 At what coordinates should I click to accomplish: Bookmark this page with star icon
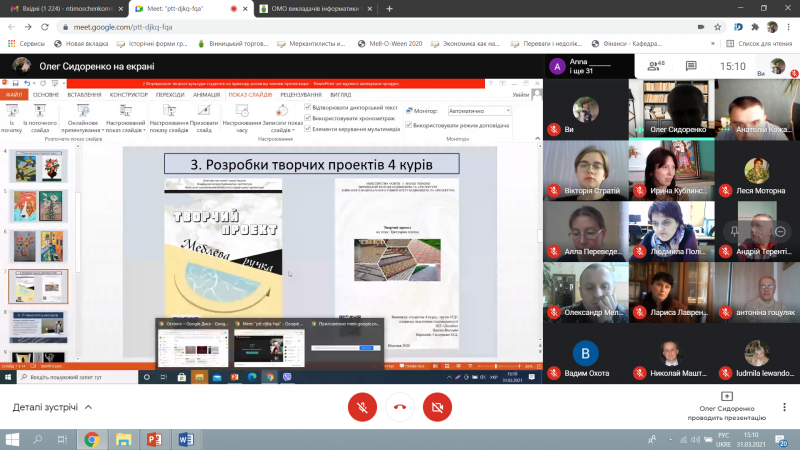(717, 27)
